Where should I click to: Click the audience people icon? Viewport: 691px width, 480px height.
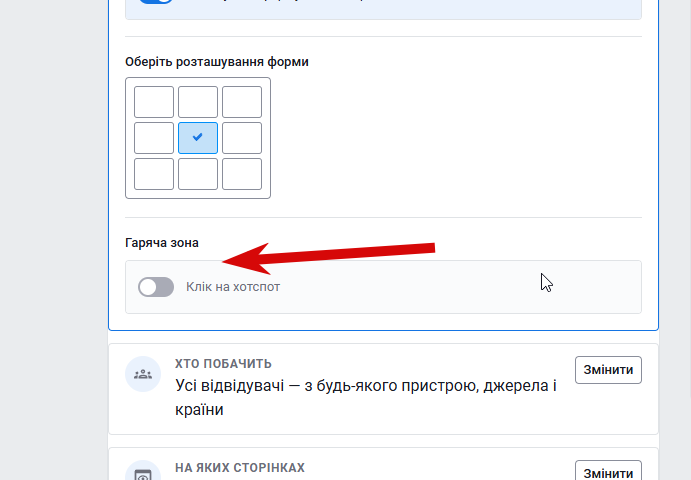tap(143, 374)
